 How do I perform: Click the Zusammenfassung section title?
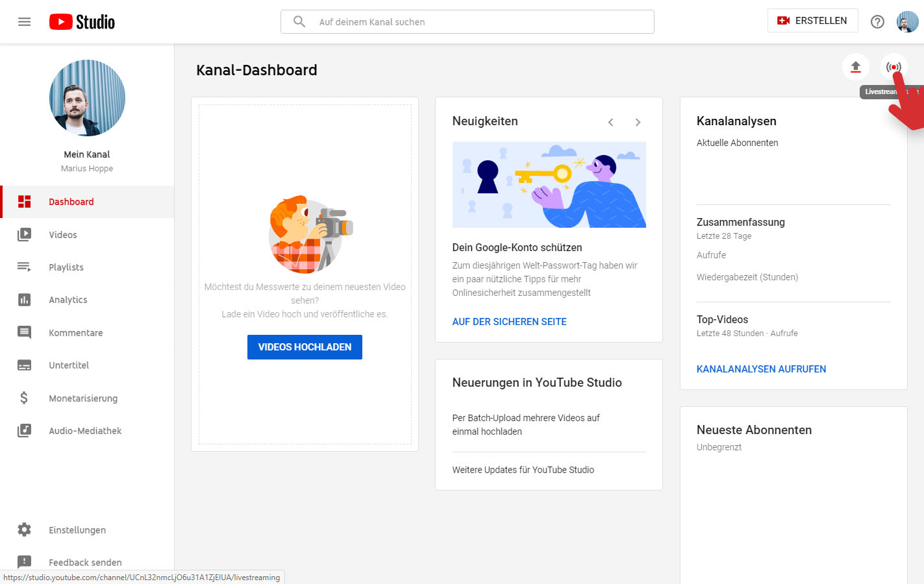(x=741, y=222)
